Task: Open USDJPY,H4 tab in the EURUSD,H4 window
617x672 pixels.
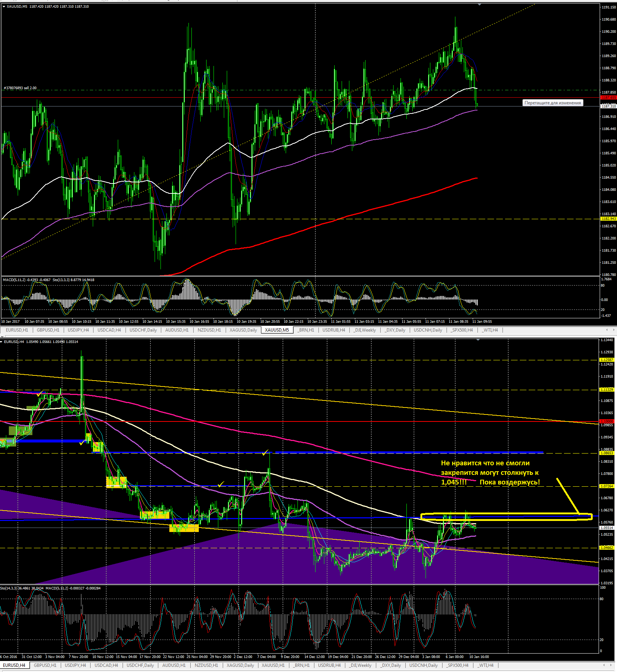Action: [x=75, y=665]
